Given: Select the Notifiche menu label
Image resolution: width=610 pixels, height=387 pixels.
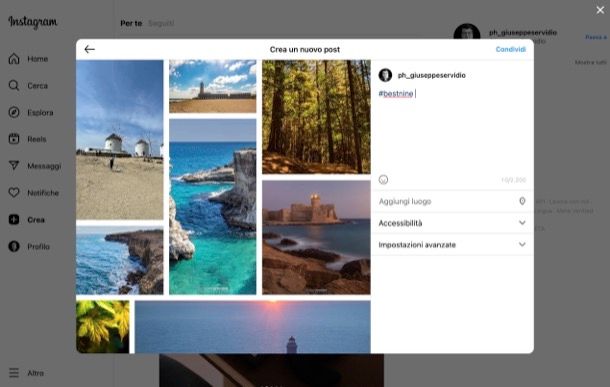Looking at the screenshot, I should 43,193.
